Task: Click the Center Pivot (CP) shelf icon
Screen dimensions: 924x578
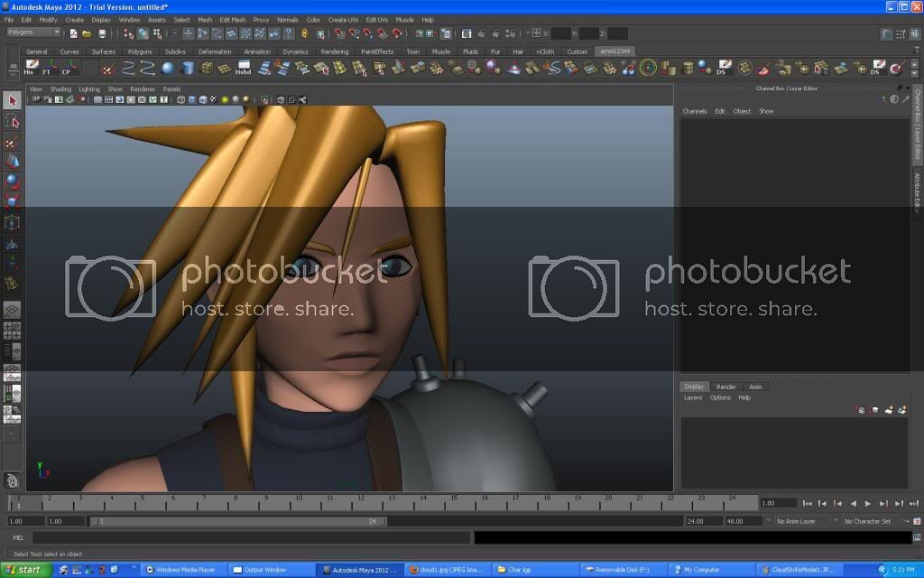Action: (x=67, y=69)
